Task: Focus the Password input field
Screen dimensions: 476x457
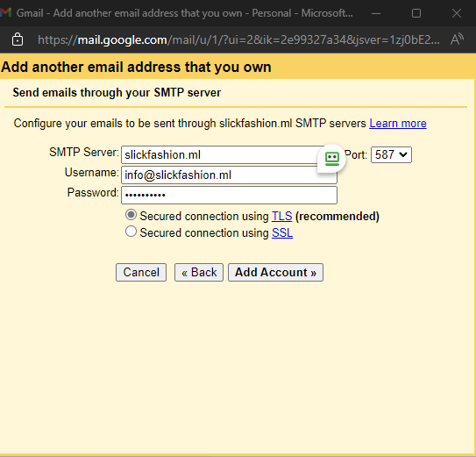Action: click(x=229, y=195)
